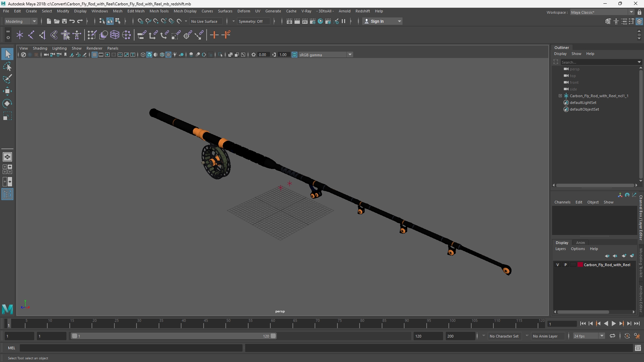This screenshot has width=644, height=362.
Task: Click No Live Surface field
Action: (206, 21)
